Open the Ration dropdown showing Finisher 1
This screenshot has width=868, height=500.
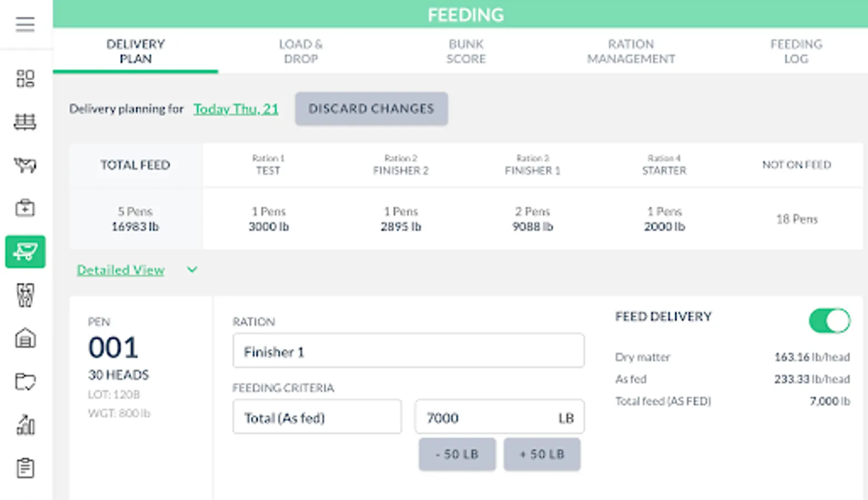(408, 351)
